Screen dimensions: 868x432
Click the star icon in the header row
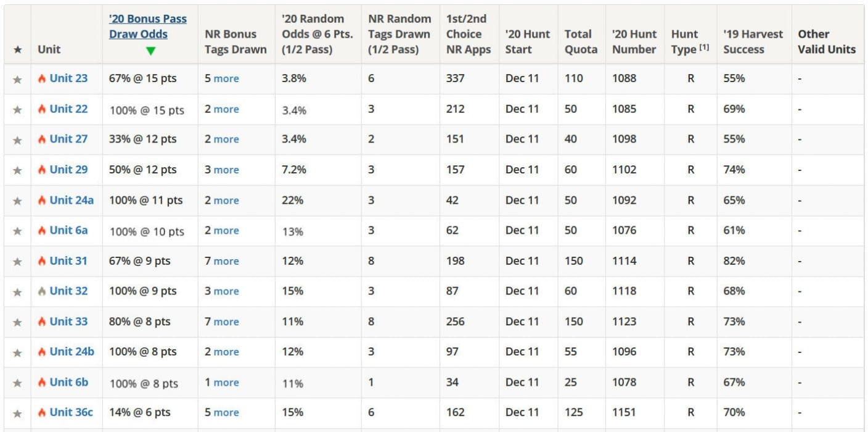[x=17, y=49]
